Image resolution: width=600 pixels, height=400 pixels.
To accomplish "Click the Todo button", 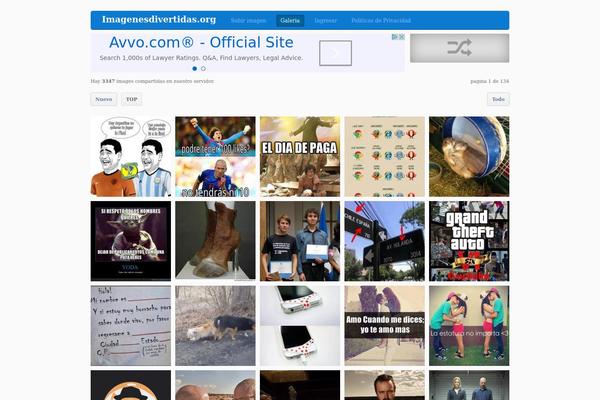I will [498, 99].
